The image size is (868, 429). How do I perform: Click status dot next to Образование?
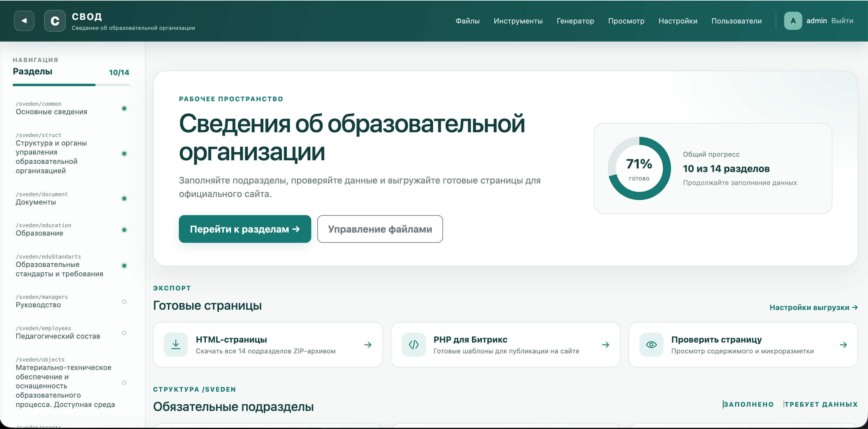pos(124,230)
